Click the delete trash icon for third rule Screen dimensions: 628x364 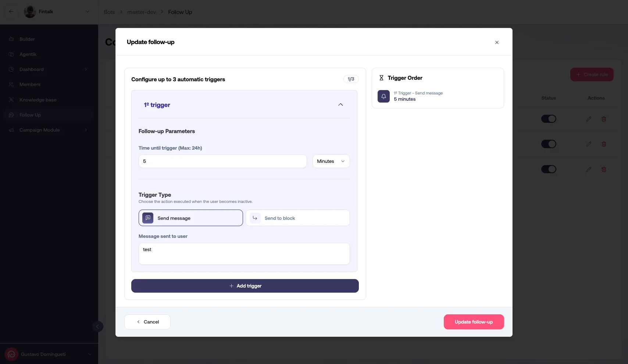coord(604,169)
